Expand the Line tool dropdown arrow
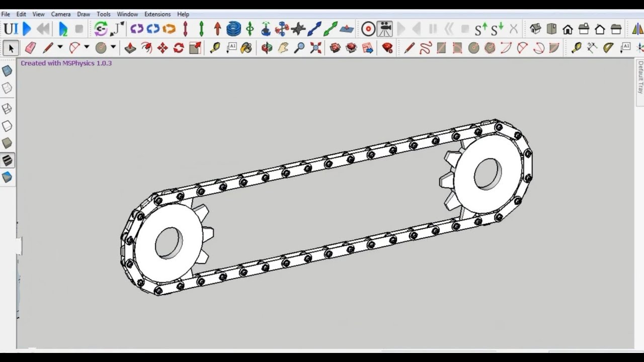Image resolution: width=644 pixels, height=362 pixels. tap(60, 47)
